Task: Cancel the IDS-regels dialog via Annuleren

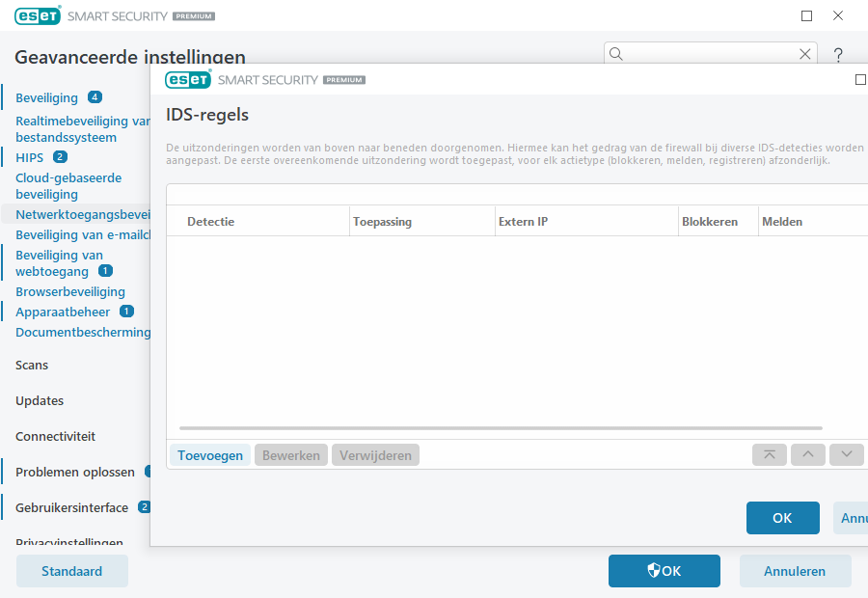Action: tap(853, 518)
